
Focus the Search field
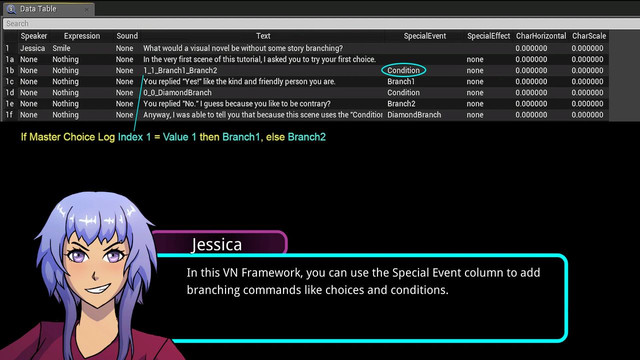tap(322, 24)
